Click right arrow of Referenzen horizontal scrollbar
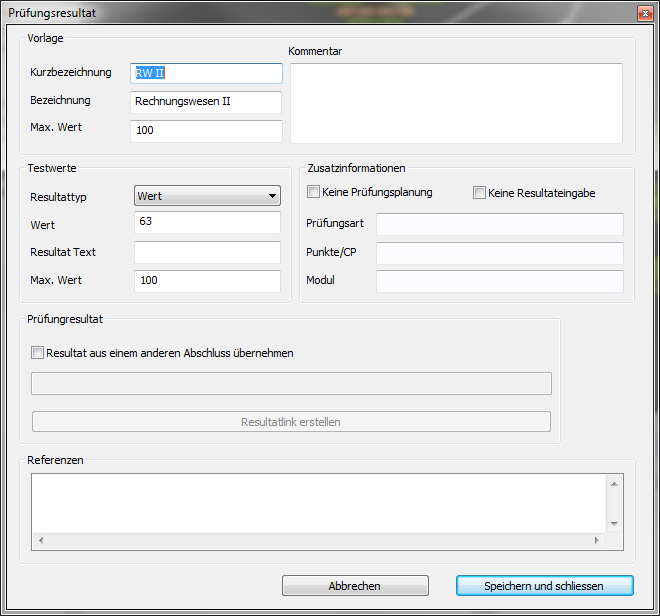Viewport: 660px width, 616px height. pyautogui.click(x=598, y=541)
